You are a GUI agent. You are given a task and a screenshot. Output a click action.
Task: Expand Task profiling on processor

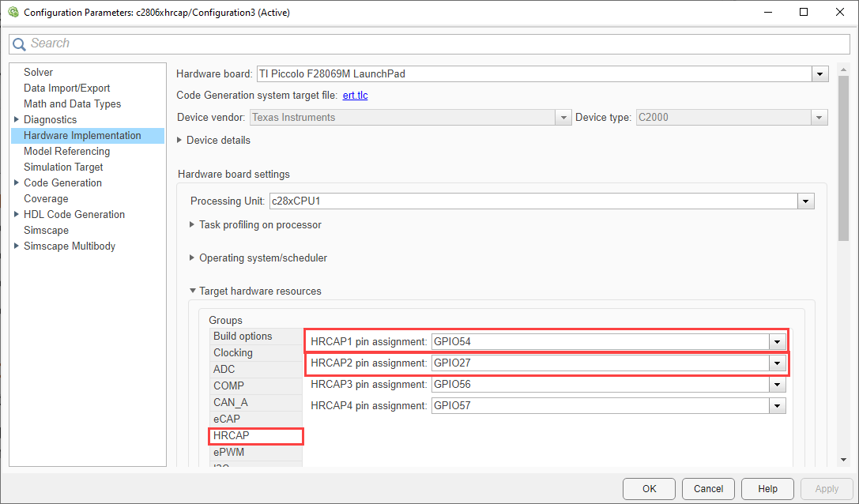193,225
